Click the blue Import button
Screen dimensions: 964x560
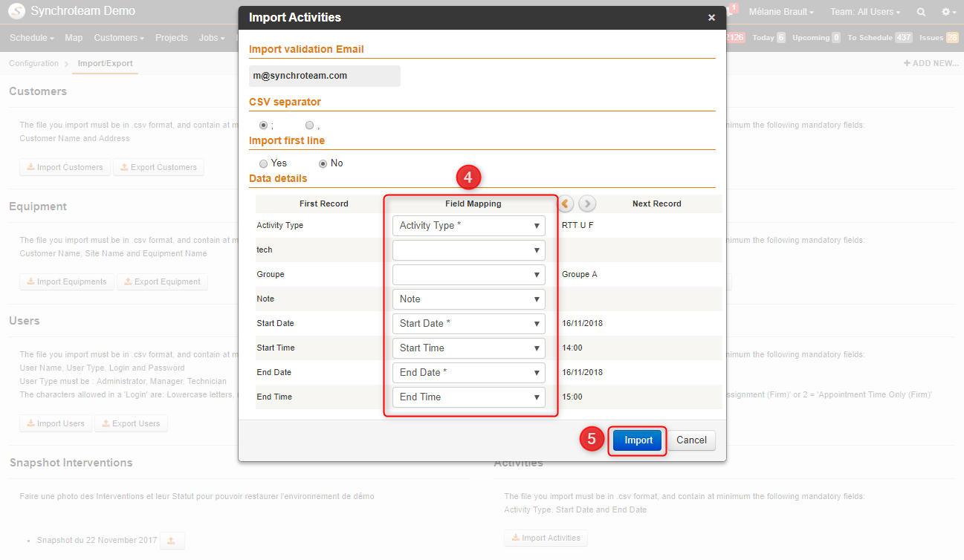coord(638,440)
